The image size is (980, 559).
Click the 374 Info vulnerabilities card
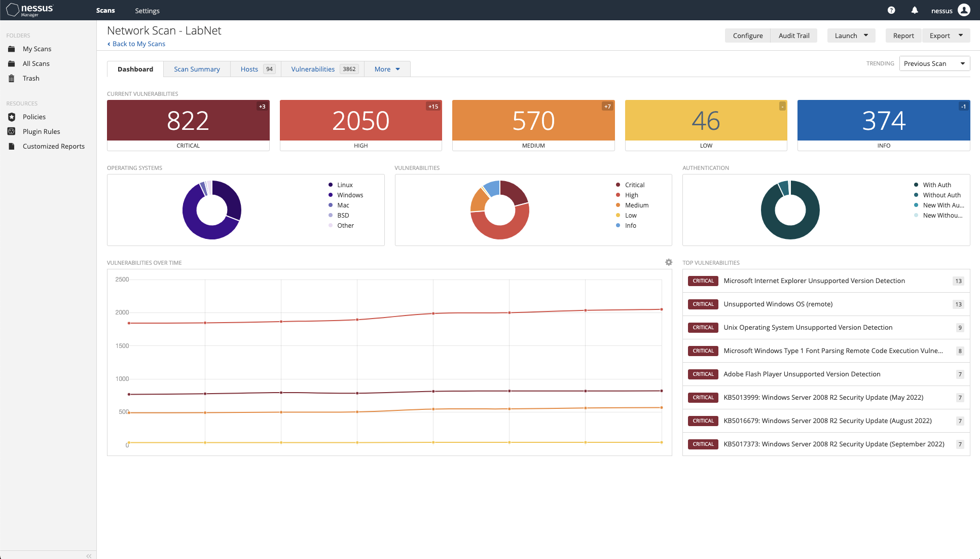pyautogui.click(x=884, y=125)
